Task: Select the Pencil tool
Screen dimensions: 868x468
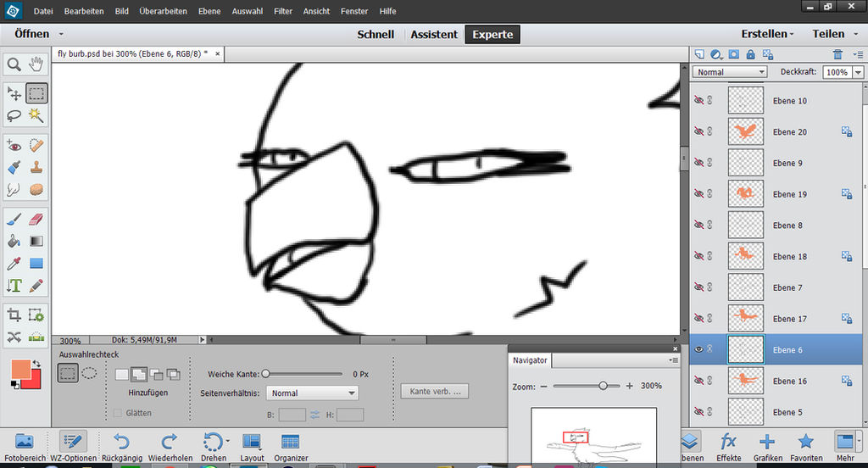Action: (36, 286)
